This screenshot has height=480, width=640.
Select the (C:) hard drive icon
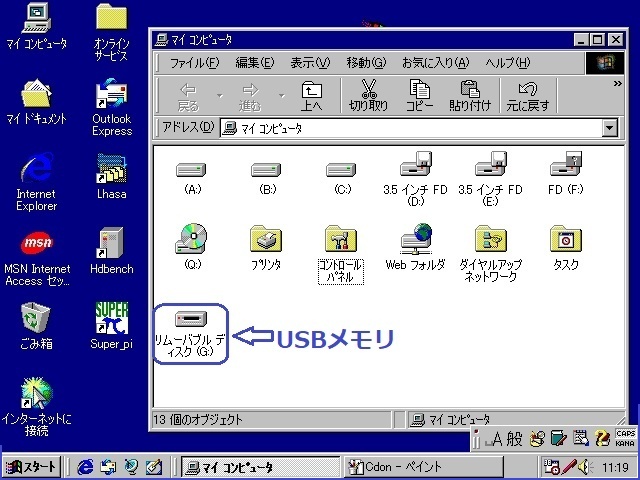(341, 169)
